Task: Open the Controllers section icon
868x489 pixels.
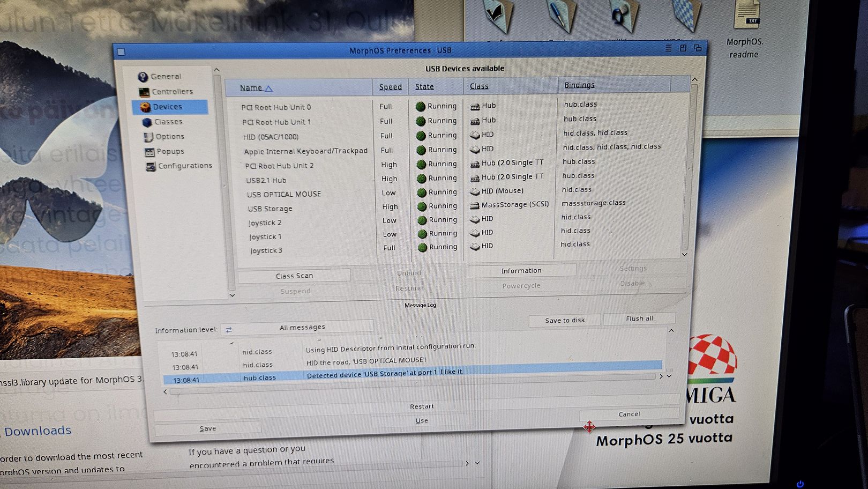Action: [x=144, y=92]
